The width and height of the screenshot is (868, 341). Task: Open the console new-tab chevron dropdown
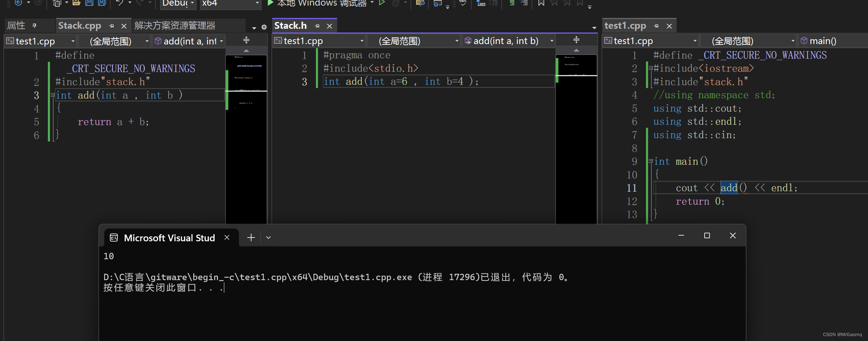268,238
